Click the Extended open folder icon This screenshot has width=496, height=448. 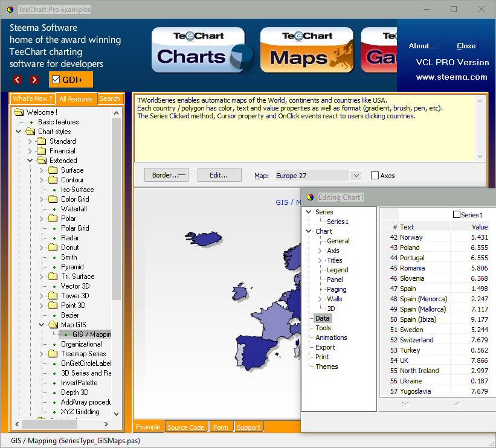42,161
